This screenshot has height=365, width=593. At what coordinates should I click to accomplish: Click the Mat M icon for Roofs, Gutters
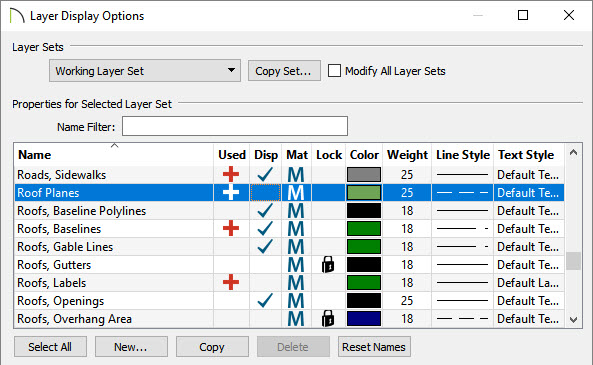pos(296,265)
